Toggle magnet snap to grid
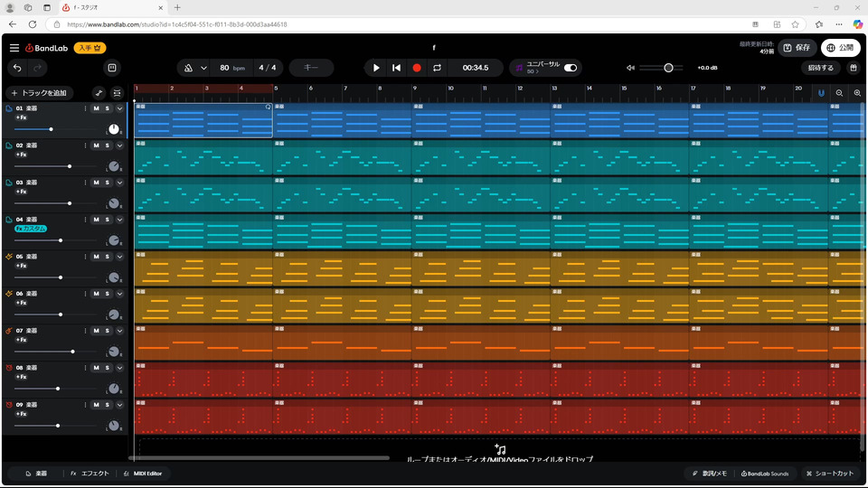This screenshot has width=868, height=488. pyautogui.click(x=821, y=93)
